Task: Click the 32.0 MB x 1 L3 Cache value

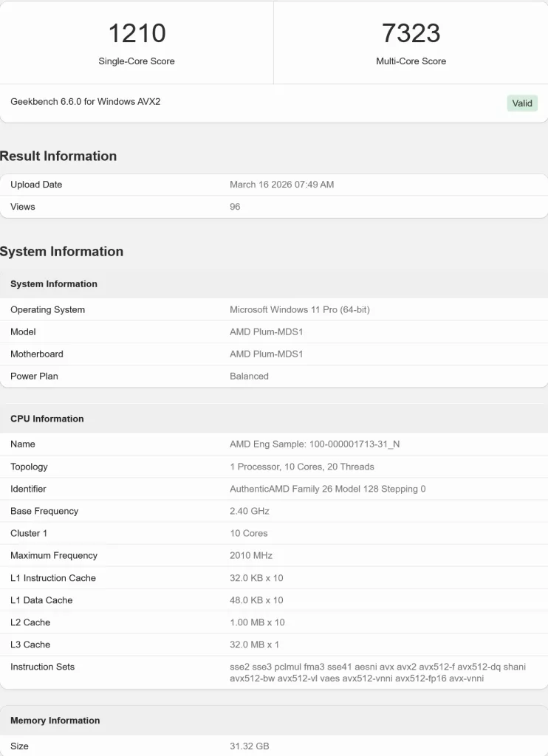Action: pyautogui.click(x=254, y=645)
